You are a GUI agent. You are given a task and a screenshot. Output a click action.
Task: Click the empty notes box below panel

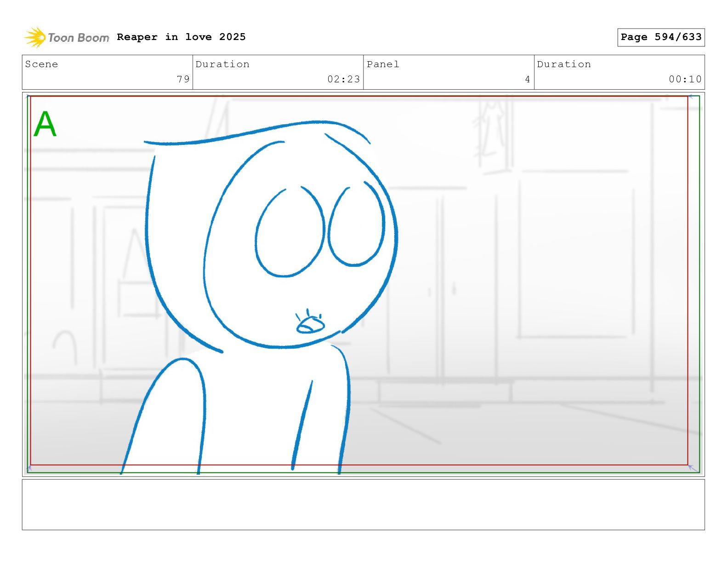click(x=364, y=505)
